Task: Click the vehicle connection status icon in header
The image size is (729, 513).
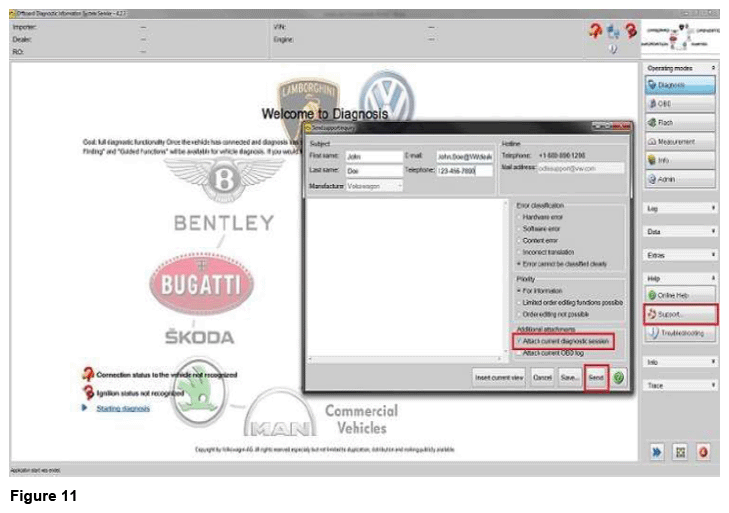Action: coord(595,31)
